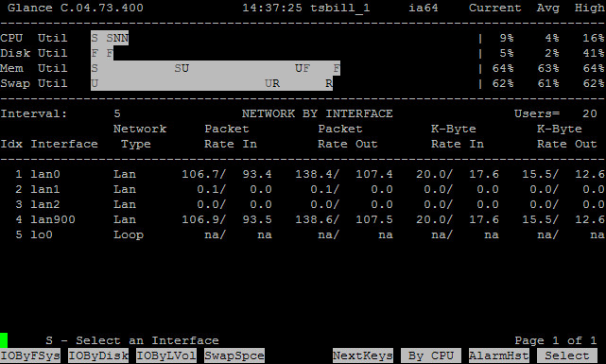Click the Swap Util usage bar
This screenshot has height=364, width=606.
pos(212,83)
